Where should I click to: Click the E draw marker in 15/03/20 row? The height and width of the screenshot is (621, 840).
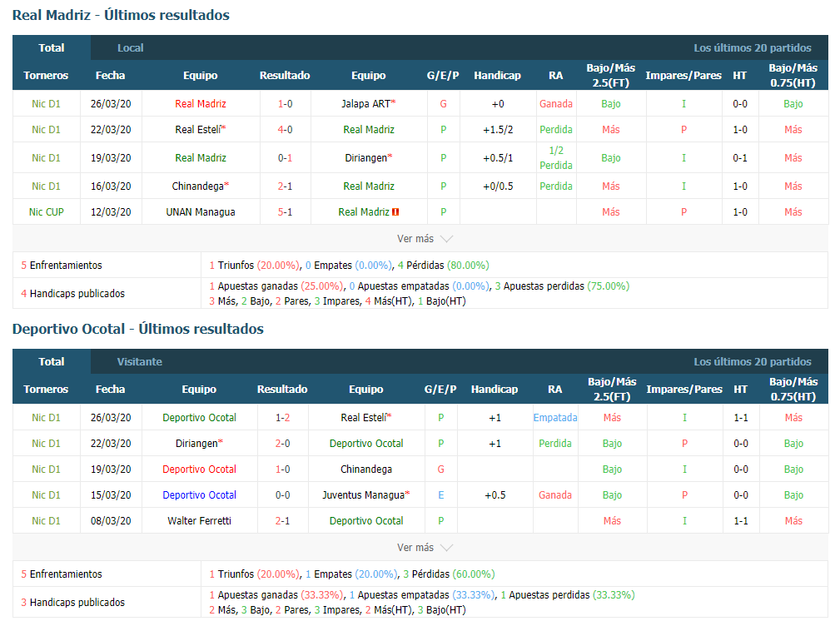tap(441, 495)
